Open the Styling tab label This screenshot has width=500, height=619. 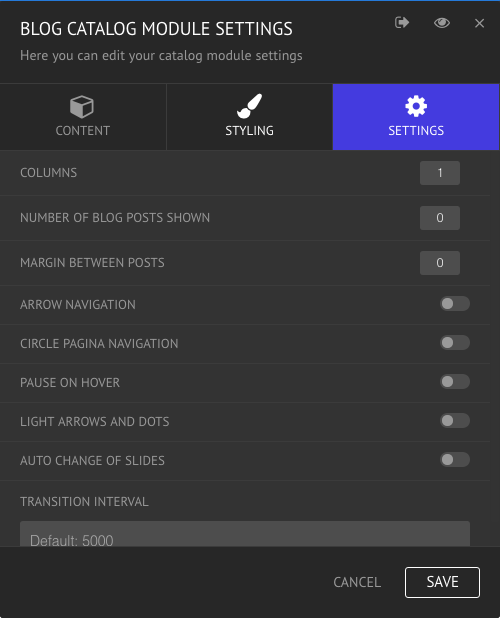point(249,131)
